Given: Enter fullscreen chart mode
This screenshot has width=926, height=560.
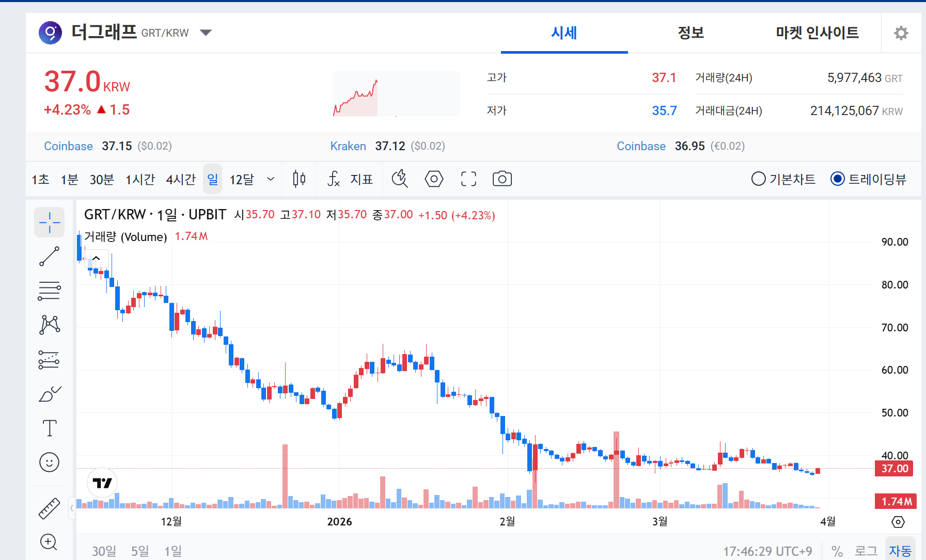Looking at the screenshot, I should pyautogui.click(x=468, y=179).
